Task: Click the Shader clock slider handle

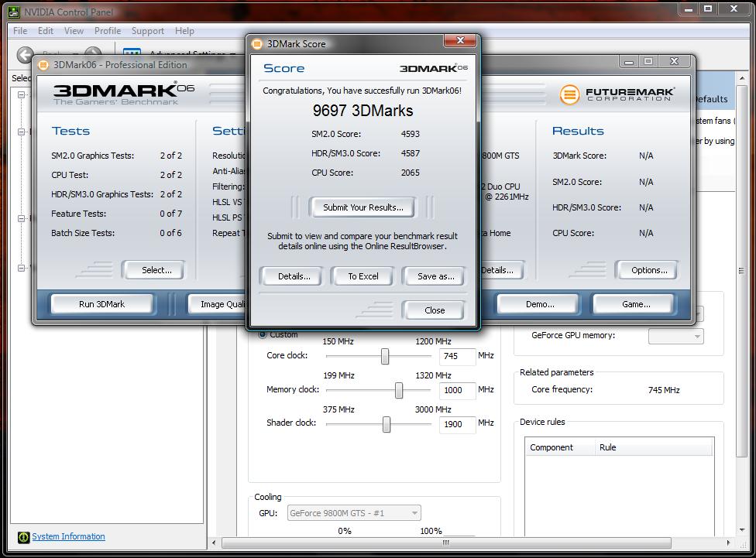Action: (x=387, y=424)
